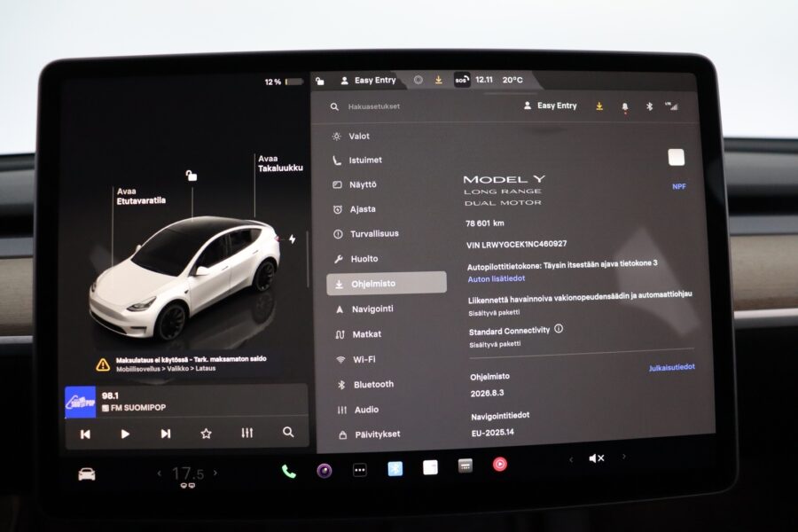Image resolution: width=798 pixels, height=532 pixels.
Task: Tap the 78 601 km odometer text
Action: pyautogui.click(x=485, y=223)
